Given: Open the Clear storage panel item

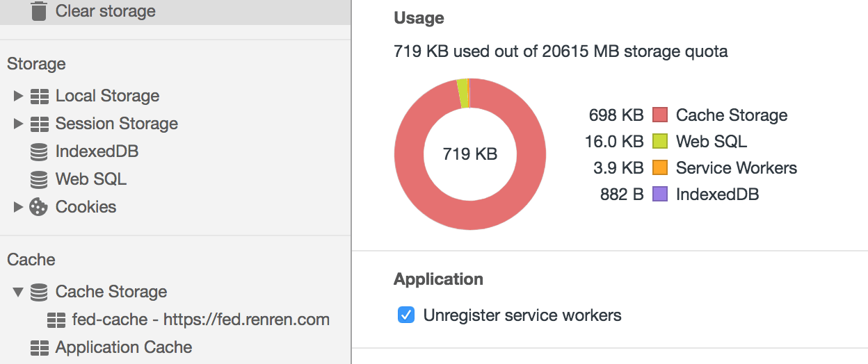Looking at the screenshot, I should pos(105,11).
